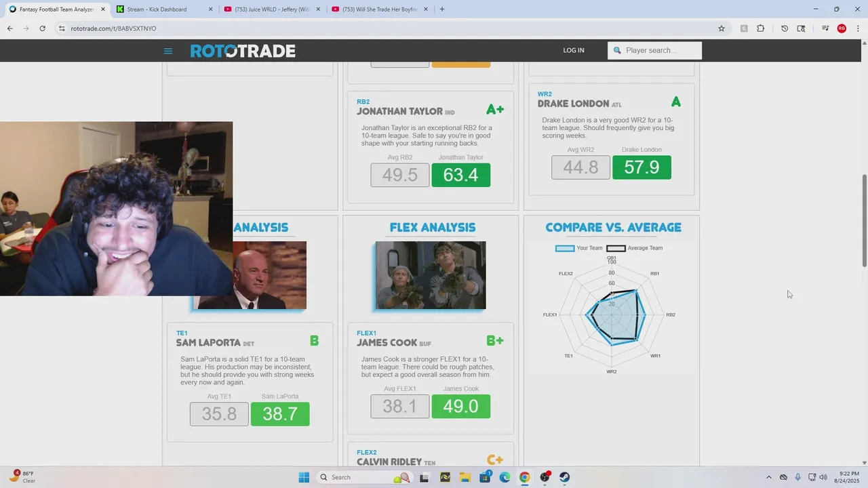868x488 pixels.
Task: Bookmark this page with the star icon
Action: tap(722, 28)
